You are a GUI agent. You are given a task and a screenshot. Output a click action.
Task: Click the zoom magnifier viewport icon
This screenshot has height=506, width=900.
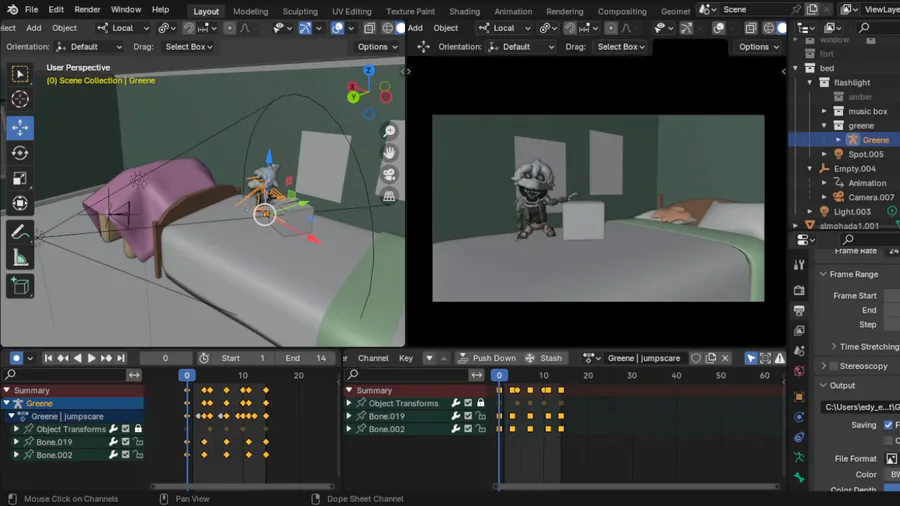(390, 131)
